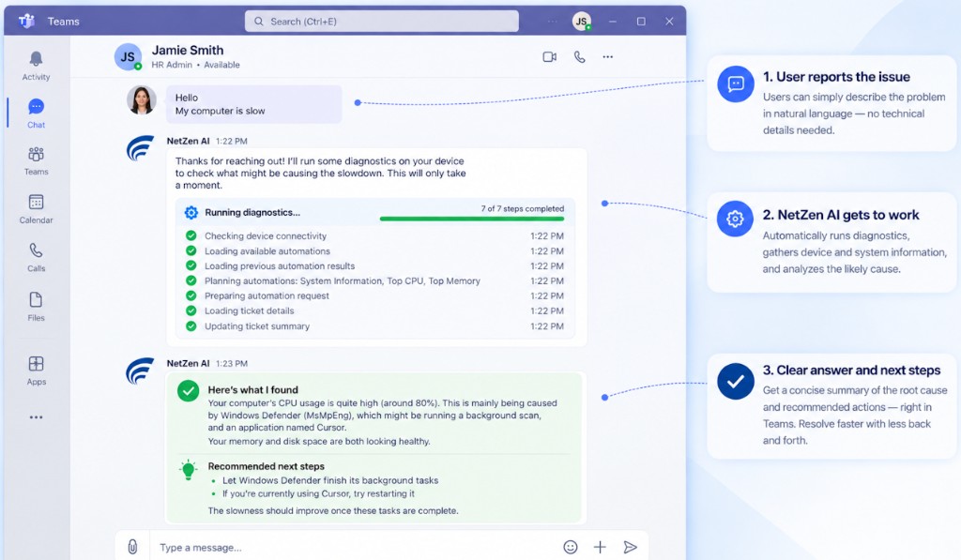
Task: Click the Jamie Smith name in header
Action: tap(188, 51)
